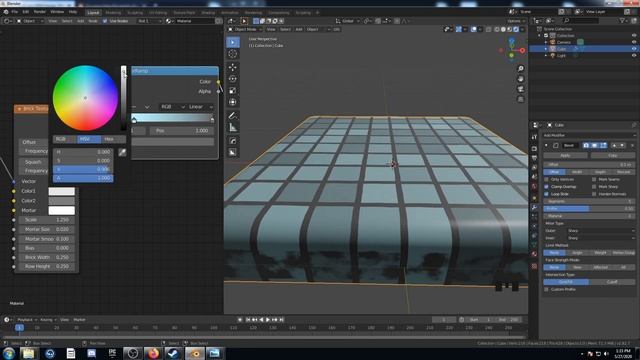Open the File menu
Viewport: 640px width, 360px height.
(15, 12)
